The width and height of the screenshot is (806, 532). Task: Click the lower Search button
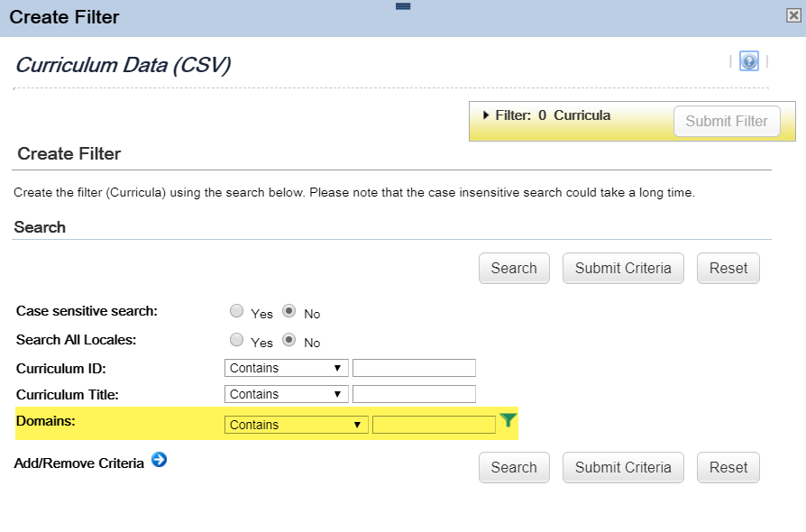[514, 468]
